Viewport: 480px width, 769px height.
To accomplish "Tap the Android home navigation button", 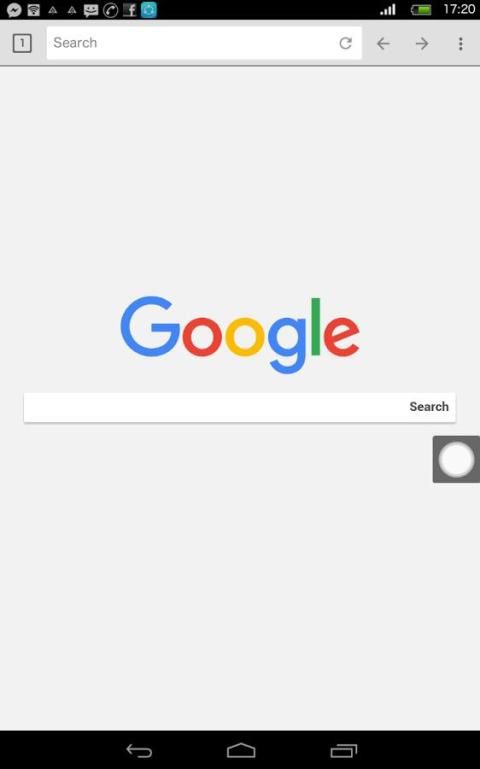I will click(x=241, y=750).
